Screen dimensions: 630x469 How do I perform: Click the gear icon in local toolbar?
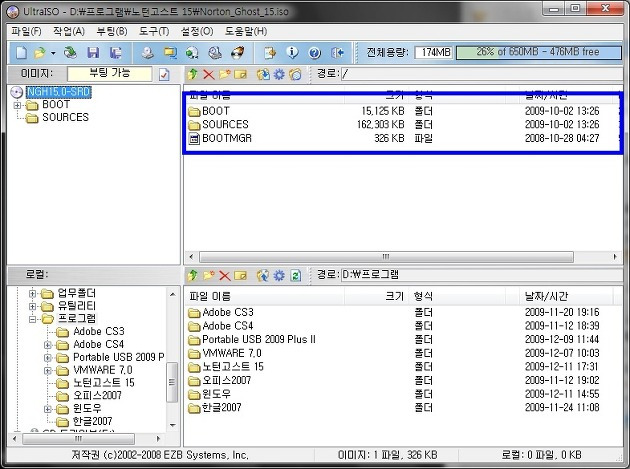279,275
